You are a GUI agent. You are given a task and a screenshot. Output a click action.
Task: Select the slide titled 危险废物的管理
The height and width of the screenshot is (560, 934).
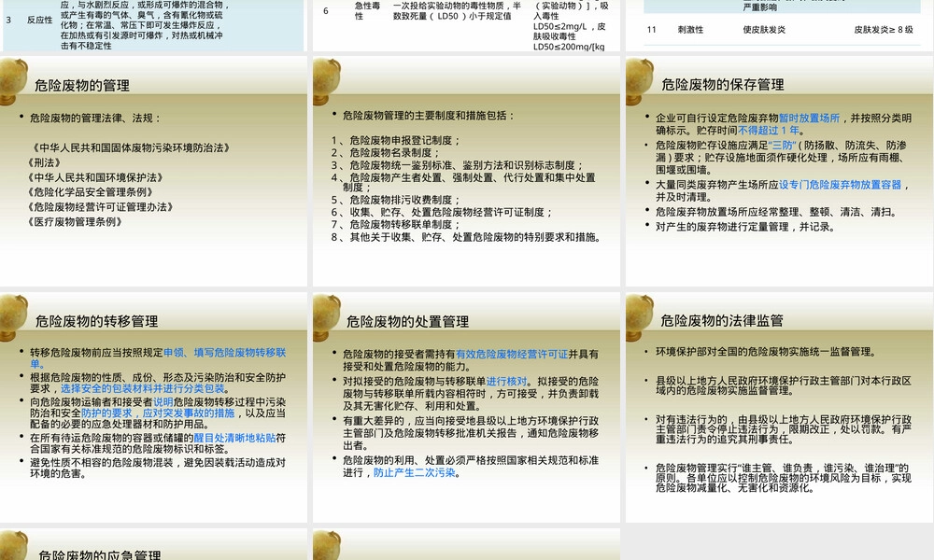pyautogui.click(x=154, y=171)
